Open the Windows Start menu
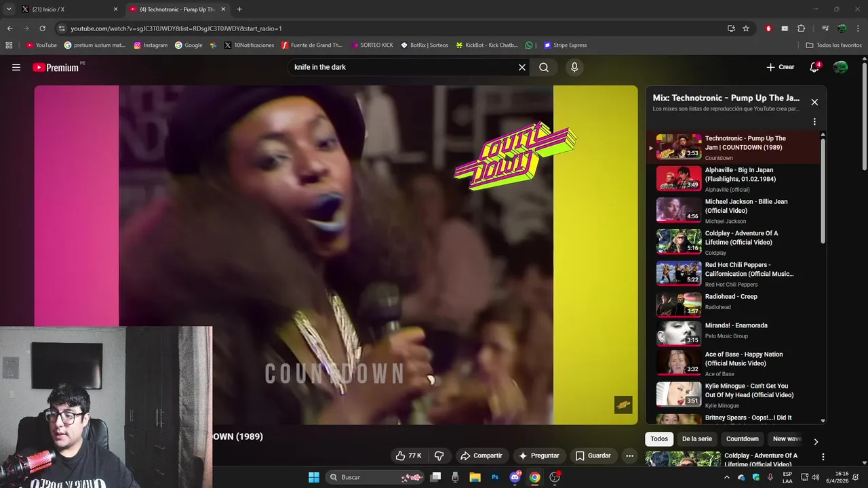This screenshot has height=488, width=868. tap(314, 477)
